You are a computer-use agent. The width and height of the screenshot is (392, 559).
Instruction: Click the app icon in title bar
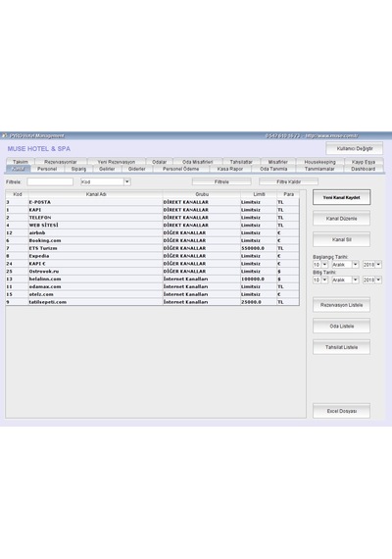(x=4, y=135)
